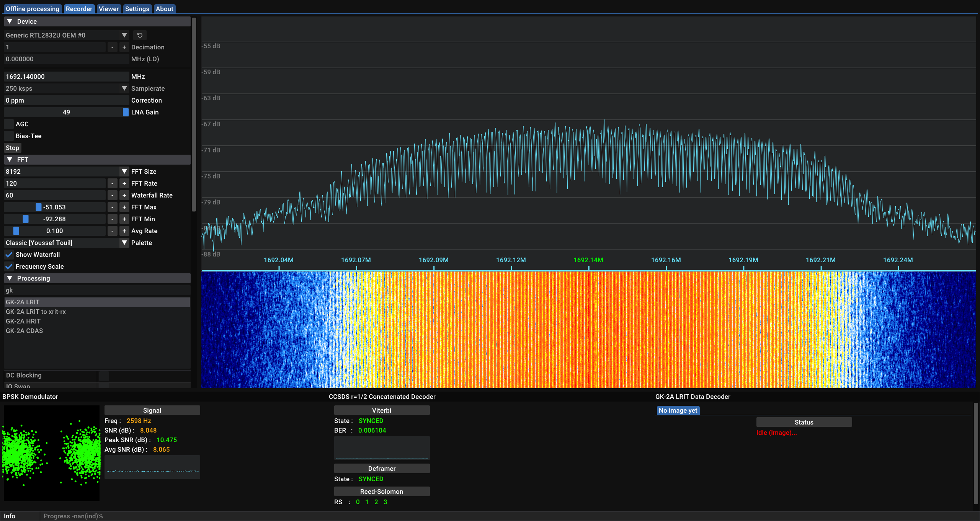Viewport: 980px width, 521px height.
Task: Decrease Decimation with the minus button
Action: click(112, 47)
